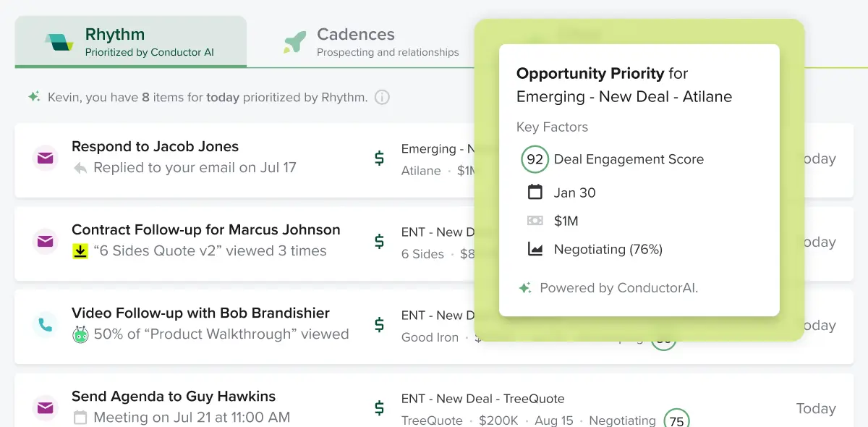Screen dimensions: 868x427
Task: Open Send Agenda to Guy Hawkins
Action: [x=174, y=396]
